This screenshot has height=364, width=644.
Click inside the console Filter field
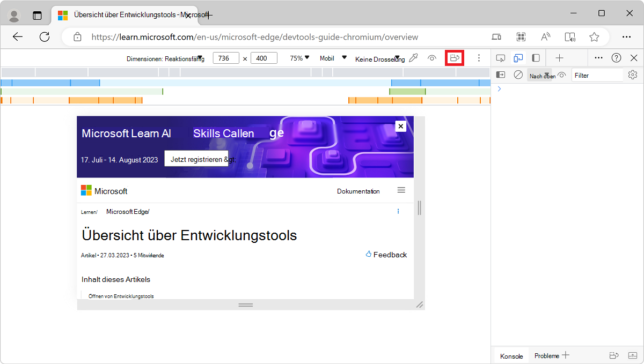pos(597,75)
